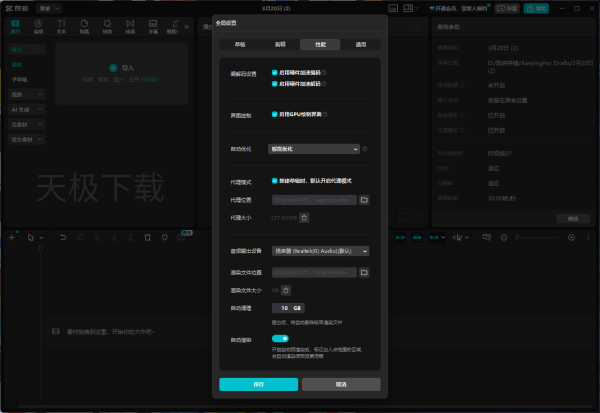
Task: Open the 音频输出设备 Realtek Audio dropdown
Action: point(320,251)
